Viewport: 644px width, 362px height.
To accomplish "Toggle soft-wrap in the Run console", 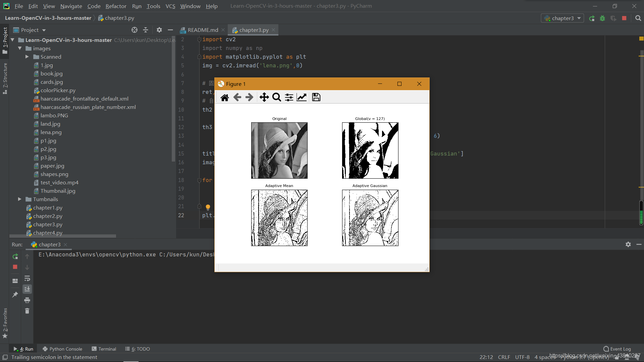I will click(27, 279).
